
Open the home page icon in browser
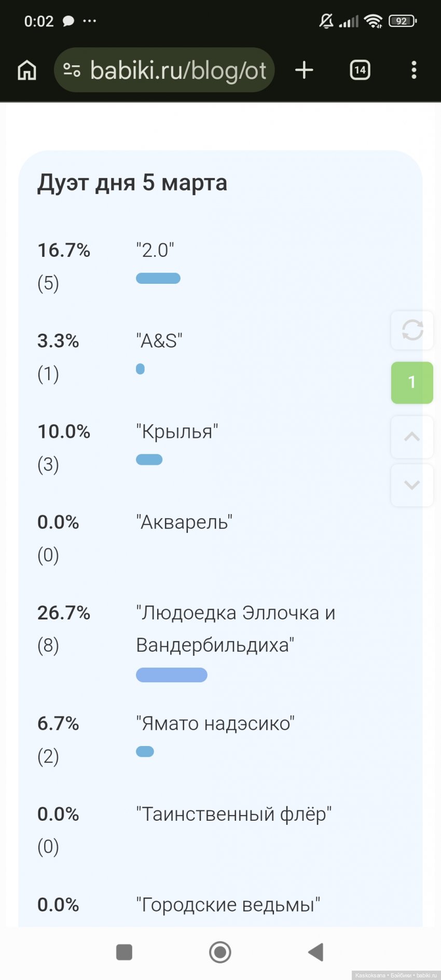click(x=26, y=70)
